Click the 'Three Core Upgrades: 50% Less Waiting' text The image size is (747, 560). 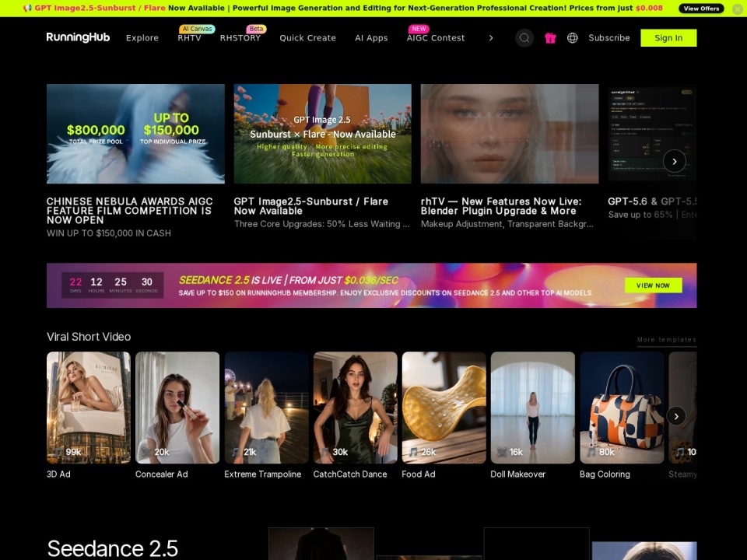(x=321, y=224)
